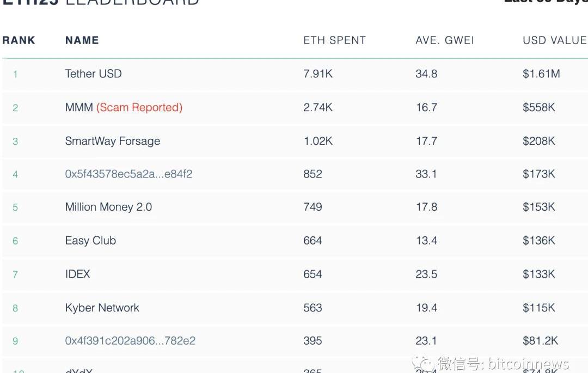Select the $558K value for MMM

click(538, 107)
